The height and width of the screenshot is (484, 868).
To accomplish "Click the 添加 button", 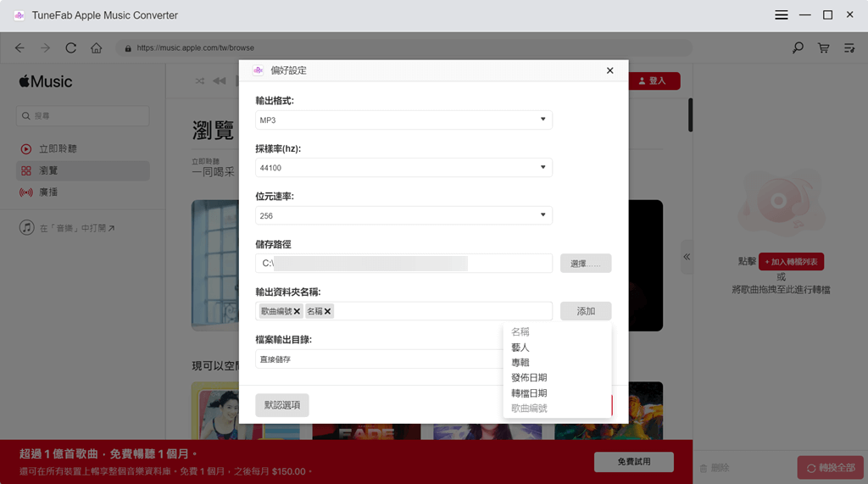I will [x=586, y=311].
